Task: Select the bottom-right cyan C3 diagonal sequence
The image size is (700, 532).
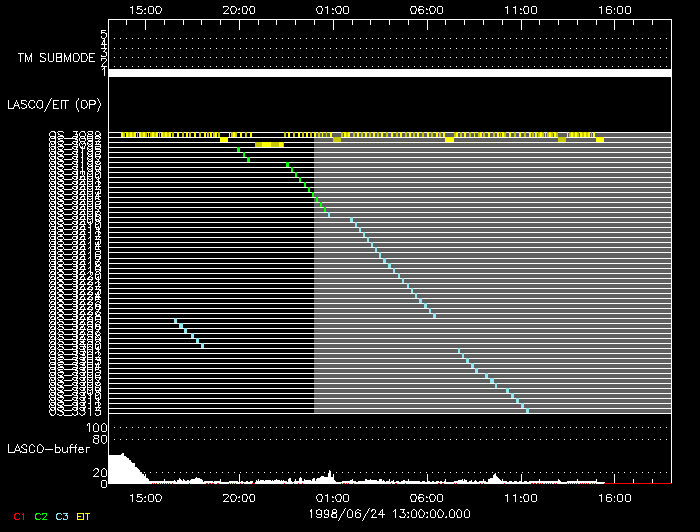Action: pyautogui.click(x=493, y=381)
